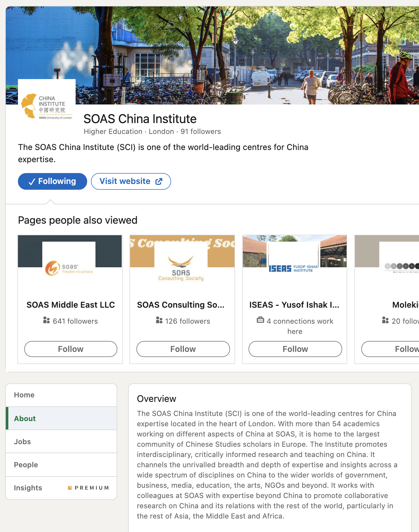Open SOAS Middle East LLC page title
419x532 pixels.
coord(71,305)
